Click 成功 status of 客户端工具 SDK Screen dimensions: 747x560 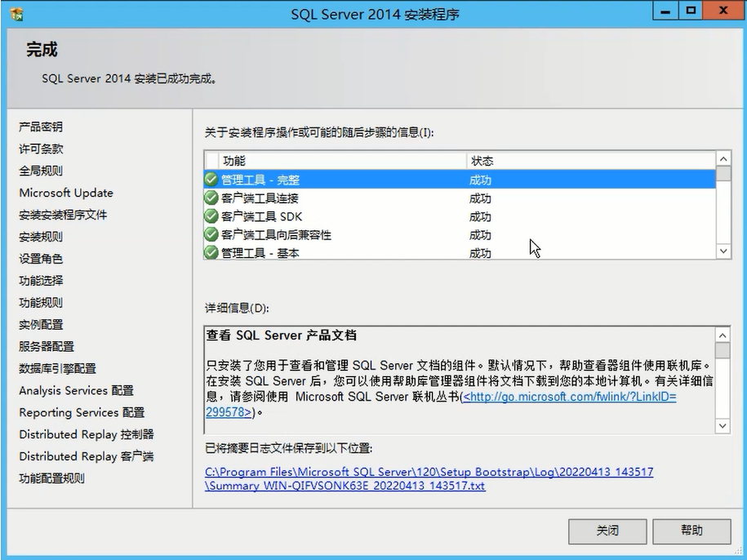(480, 216)
